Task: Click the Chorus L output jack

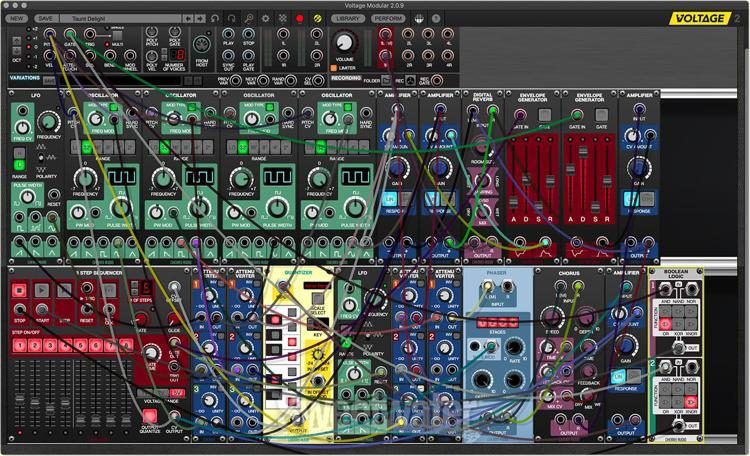Action: click(561, 421)
